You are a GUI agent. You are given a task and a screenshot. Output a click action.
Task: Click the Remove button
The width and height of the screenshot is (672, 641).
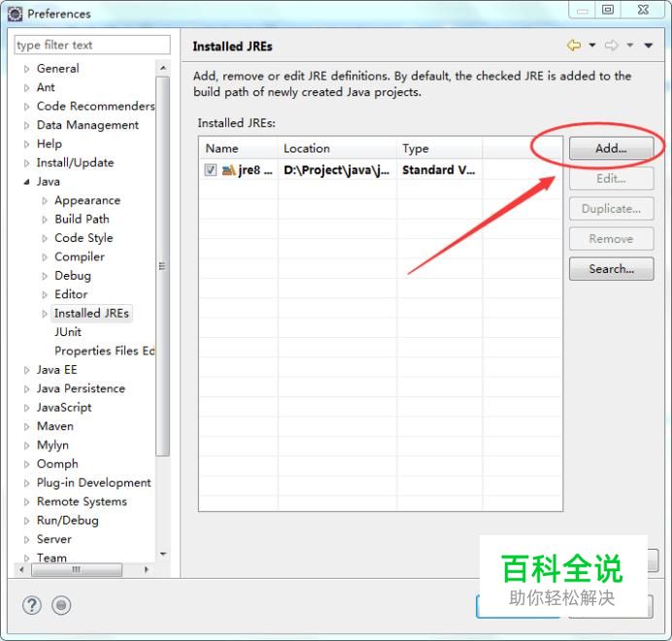click(611, 238)
